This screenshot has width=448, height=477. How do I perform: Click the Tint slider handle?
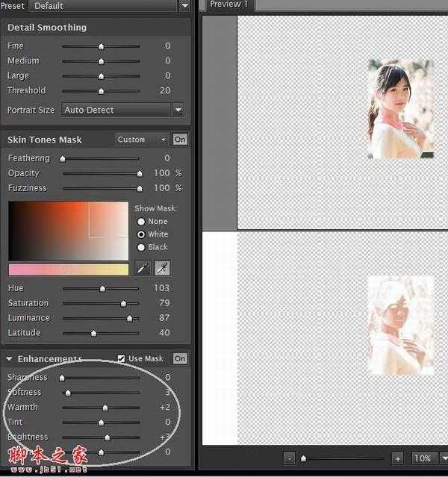(x=101, y=423)
